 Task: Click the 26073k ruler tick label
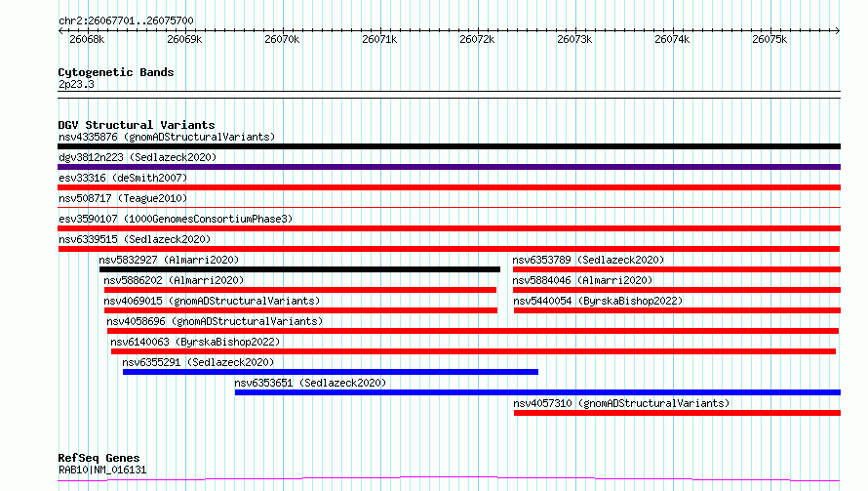point(574,39)
